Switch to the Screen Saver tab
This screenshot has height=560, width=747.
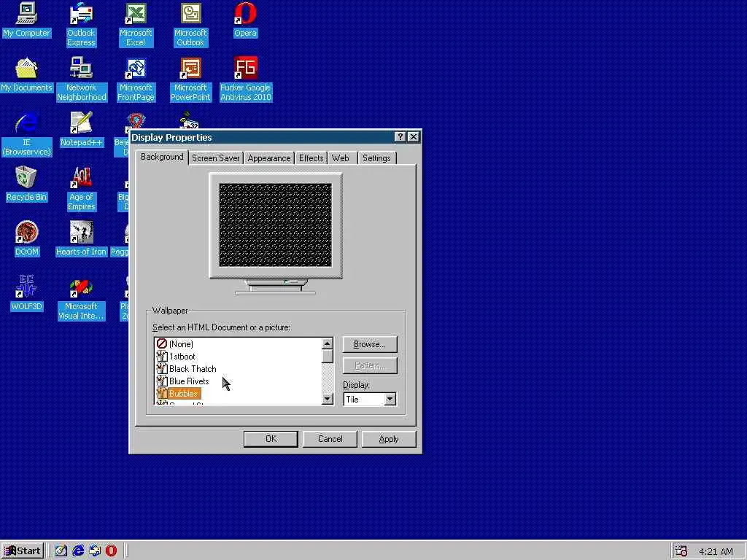point(216,158)
